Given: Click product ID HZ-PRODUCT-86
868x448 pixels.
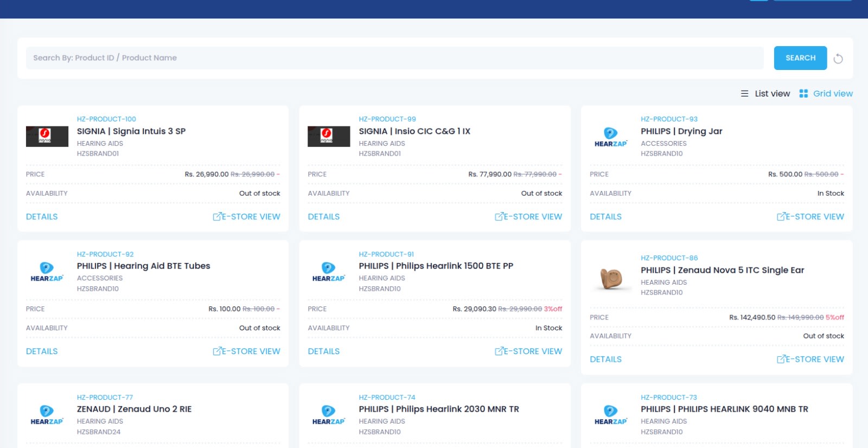Looking at the screenshot, I should point(669,258).
